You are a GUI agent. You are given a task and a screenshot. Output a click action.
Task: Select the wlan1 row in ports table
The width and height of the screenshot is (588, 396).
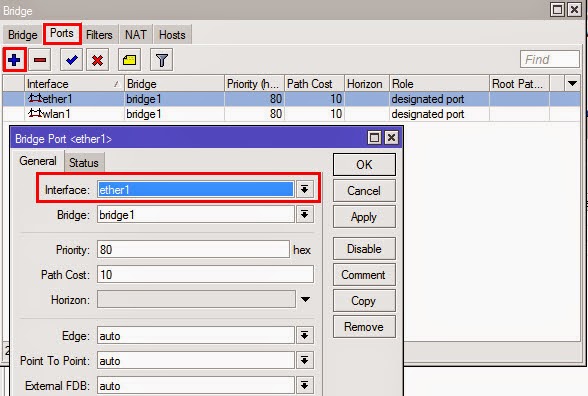(291, 114)
